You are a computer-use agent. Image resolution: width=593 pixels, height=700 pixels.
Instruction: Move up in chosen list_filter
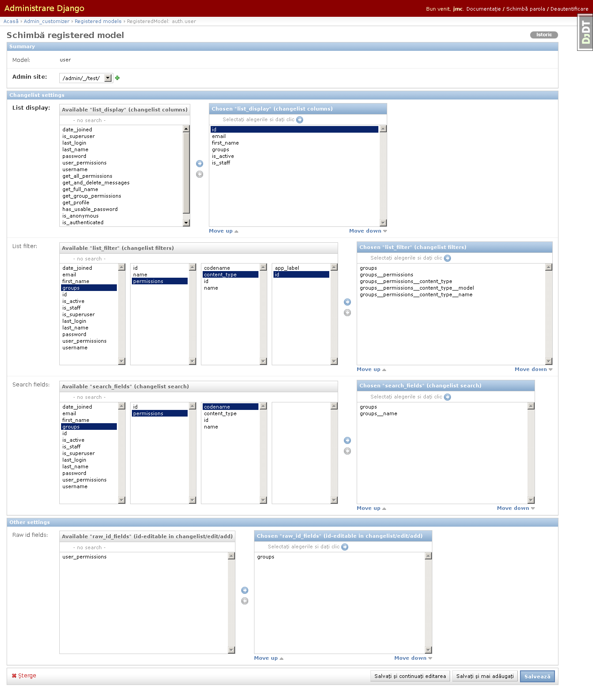click(x=371, y=369)
